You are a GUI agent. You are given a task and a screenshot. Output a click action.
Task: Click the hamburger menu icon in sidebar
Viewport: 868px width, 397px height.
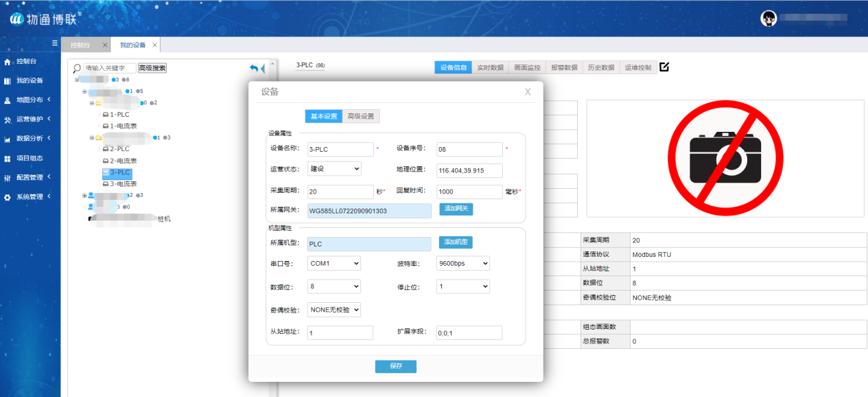(55, 43)
